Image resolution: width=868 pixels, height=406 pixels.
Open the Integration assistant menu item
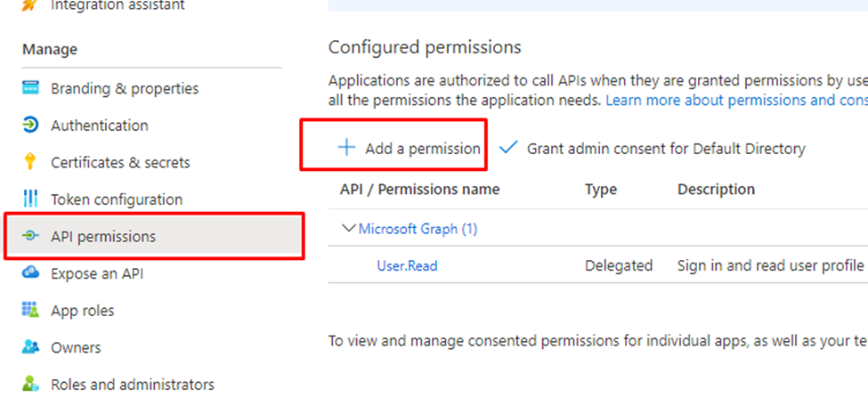[118, 5]
